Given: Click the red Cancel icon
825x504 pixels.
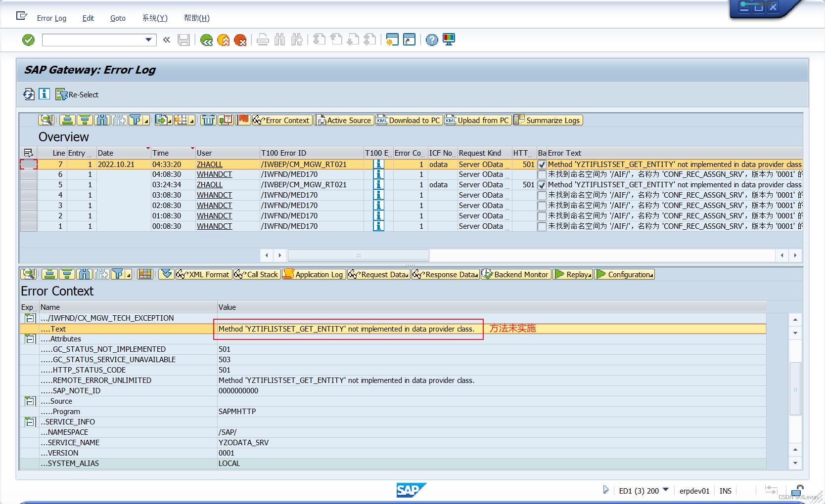Looking at the screenshot, I should (x=240, y=40).
